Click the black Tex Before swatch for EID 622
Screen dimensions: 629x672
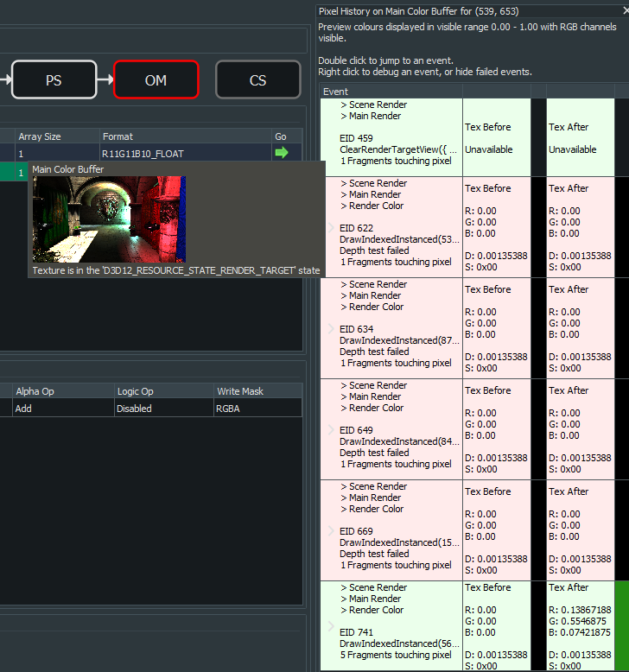click(x=538, y=227)
